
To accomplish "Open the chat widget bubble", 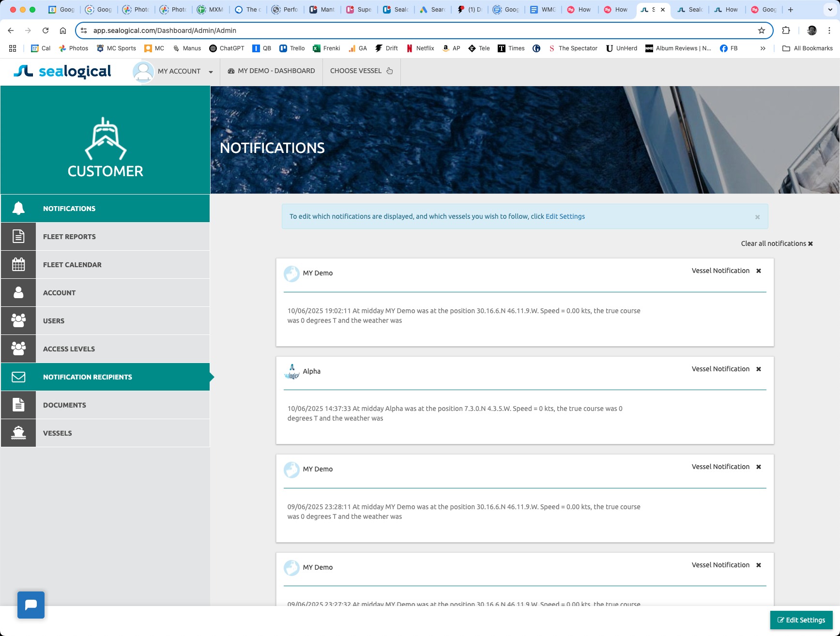I will coord(31,605).
